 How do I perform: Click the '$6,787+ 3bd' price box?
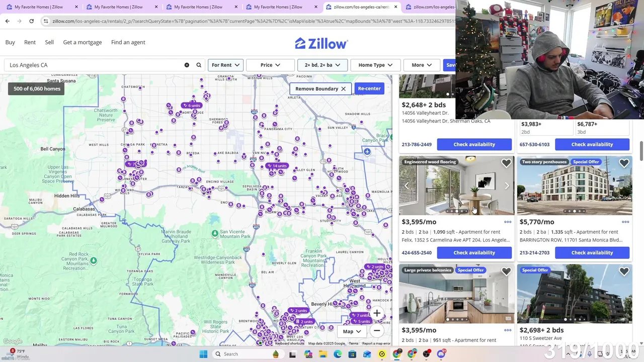603,128
